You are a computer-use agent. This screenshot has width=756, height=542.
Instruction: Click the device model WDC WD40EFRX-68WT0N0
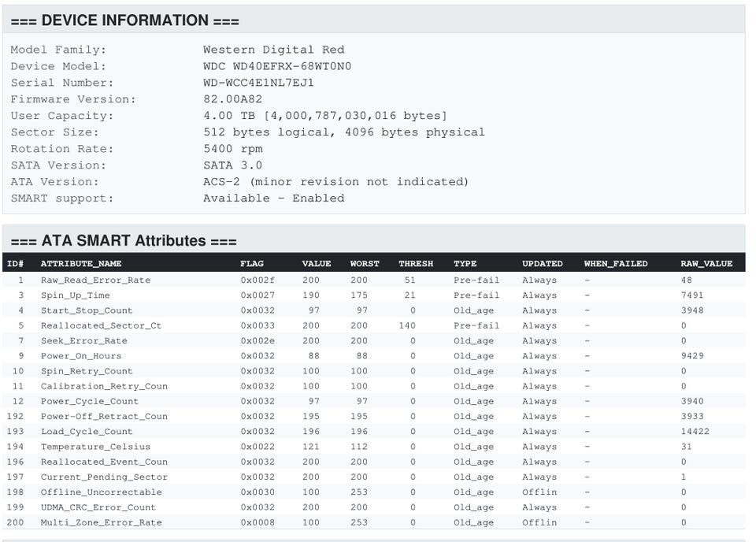pyautogui.click(x=277, y=66)
